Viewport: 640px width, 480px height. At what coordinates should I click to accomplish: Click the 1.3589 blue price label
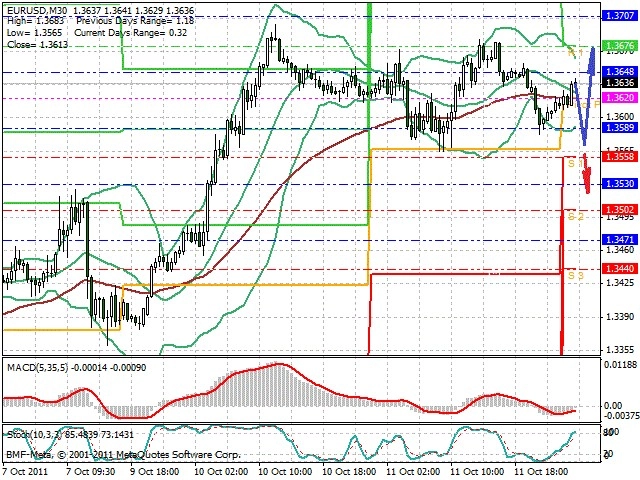pos(620,128)
